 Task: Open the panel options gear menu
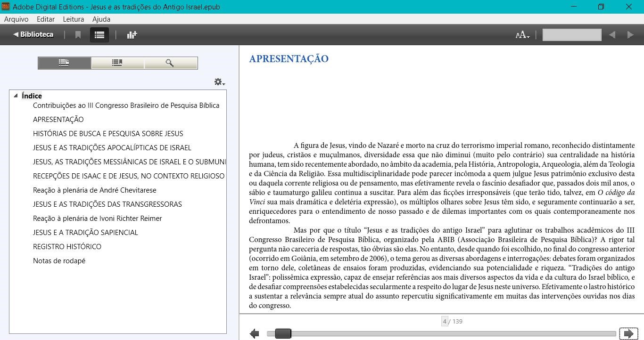[x=219, y=82]
